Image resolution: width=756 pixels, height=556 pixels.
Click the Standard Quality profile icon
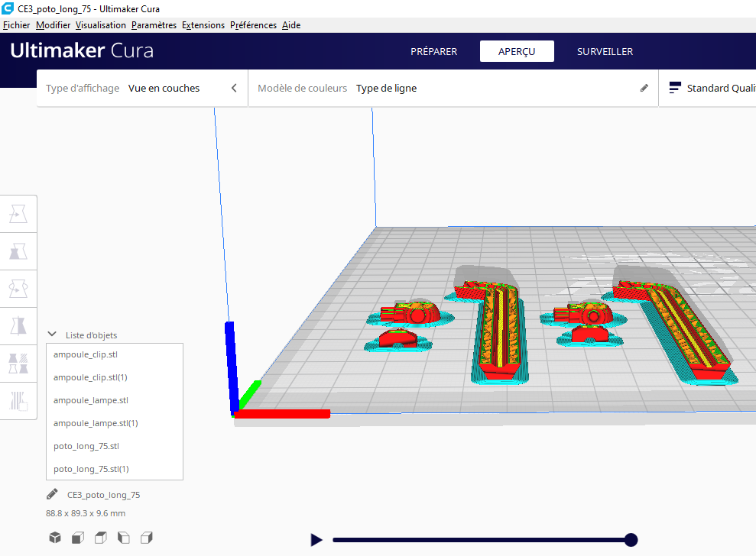675,88
